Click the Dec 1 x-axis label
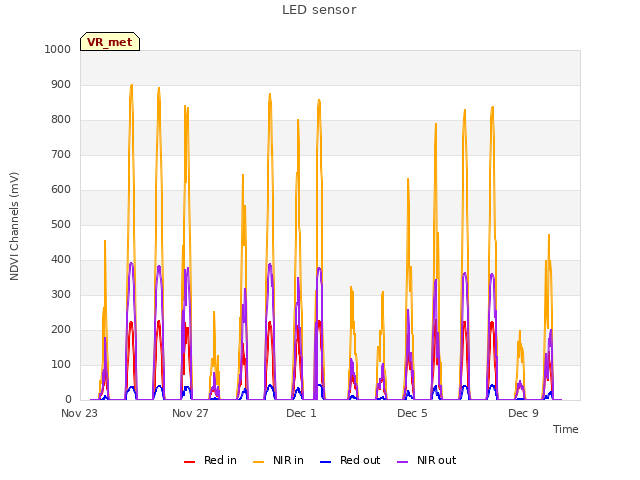Screen dimensions: 640x480 [301, 413]
